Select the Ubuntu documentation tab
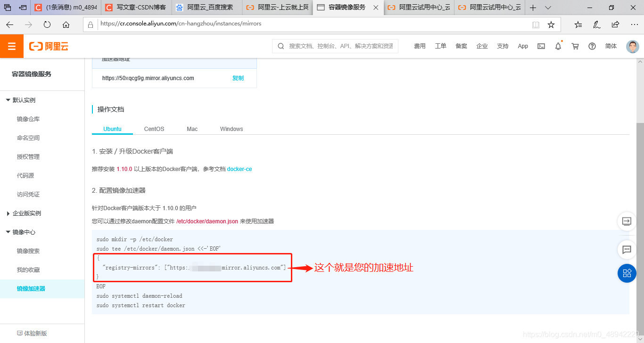This screenshot has width=644, height=343. pos(112,129)
